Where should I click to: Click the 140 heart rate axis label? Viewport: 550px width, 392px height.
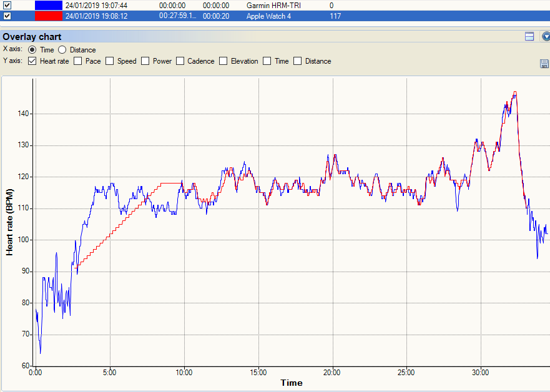pos(24,114)
